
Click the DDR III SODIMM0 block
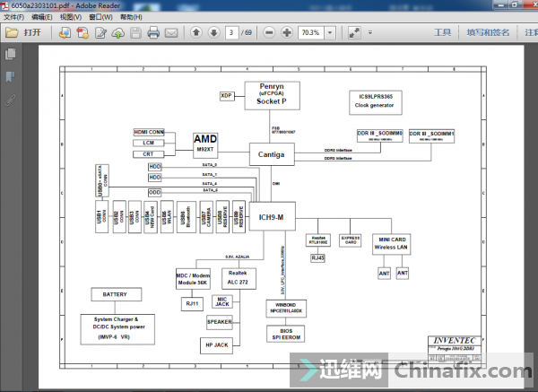coord(380,135)
